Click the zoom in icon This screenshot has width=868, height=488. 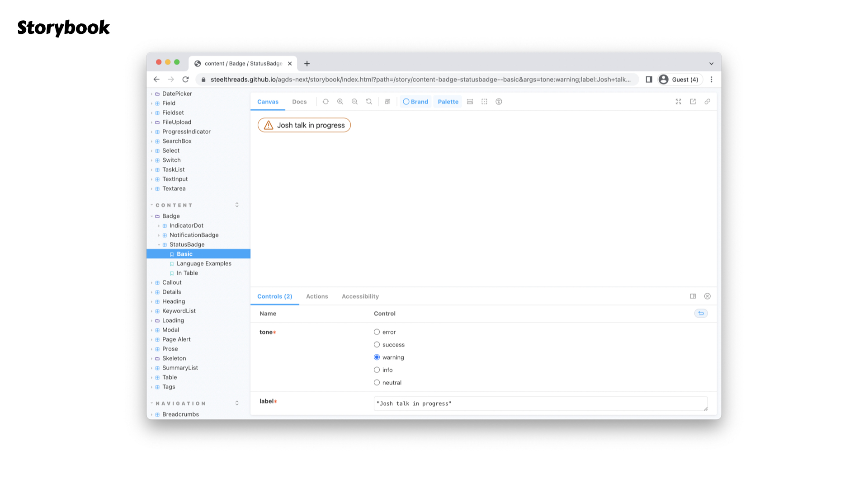click(x=340, y=102)
